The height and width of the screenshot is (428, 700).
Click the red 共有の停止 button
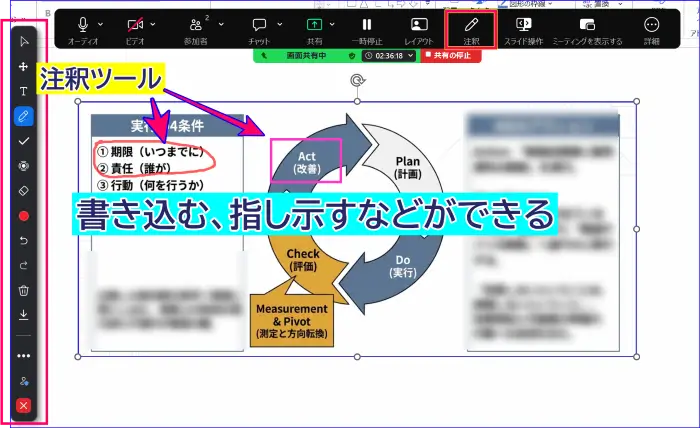point(450,56)
